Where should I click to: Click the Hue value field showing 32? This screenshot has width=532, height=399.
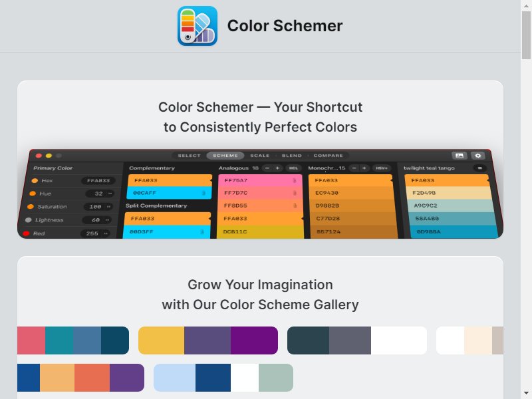click(99, 194)
